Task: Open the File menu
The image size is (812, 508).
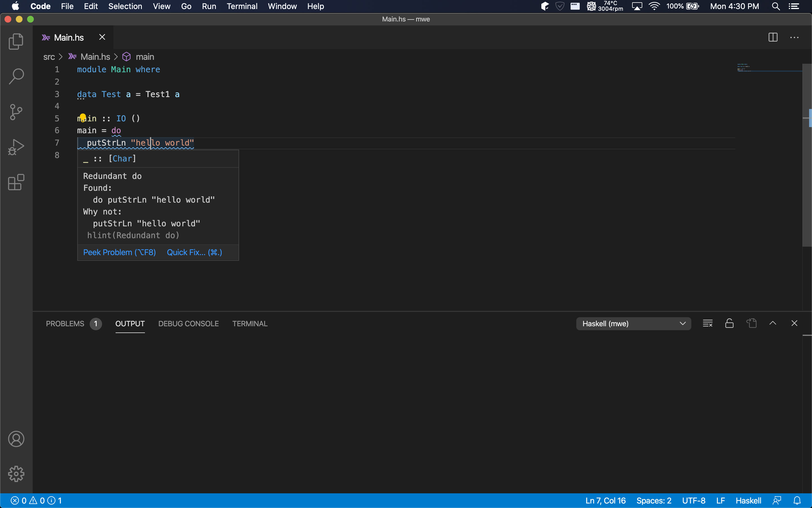Action: point(67,6)
